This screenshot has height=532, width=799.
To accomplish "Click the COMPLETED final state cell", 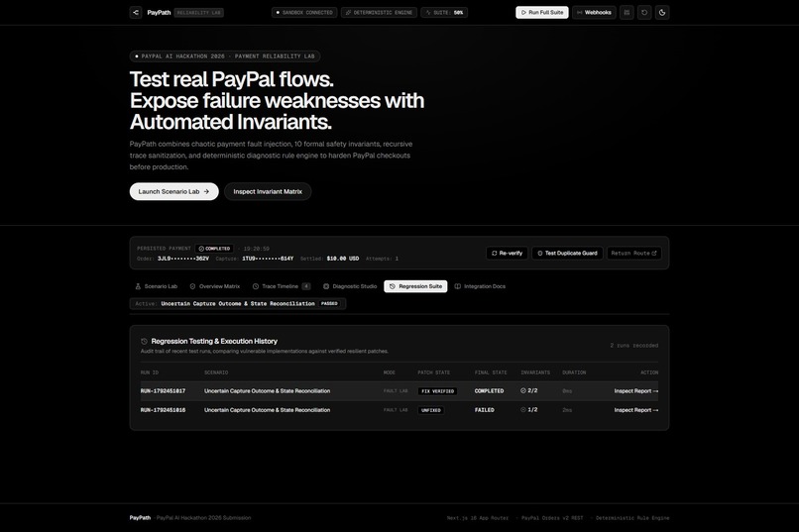I will pos(489,391).
